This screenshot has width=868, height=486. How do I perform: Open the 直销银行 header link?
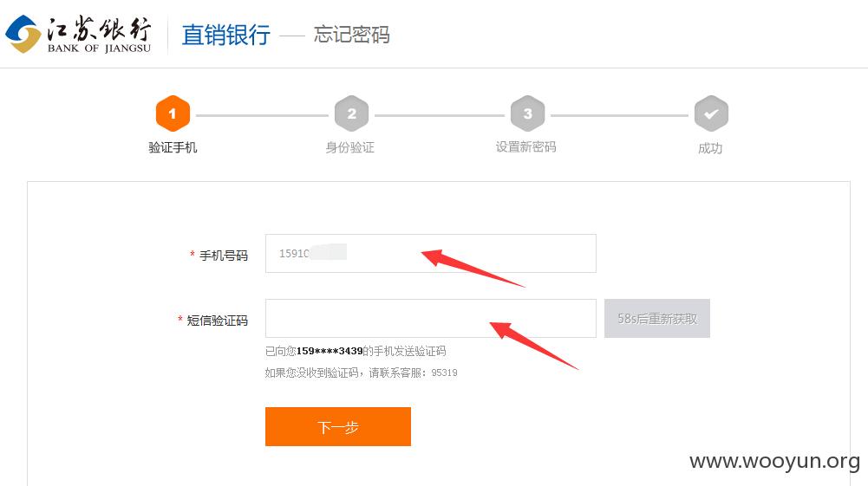click(225, 35)
